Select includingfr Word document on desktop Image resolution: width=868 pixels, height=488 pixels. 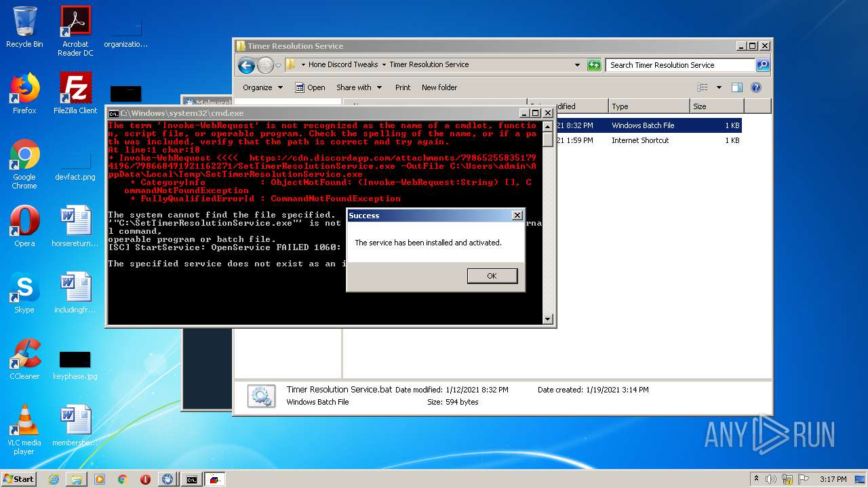(75, 293)
